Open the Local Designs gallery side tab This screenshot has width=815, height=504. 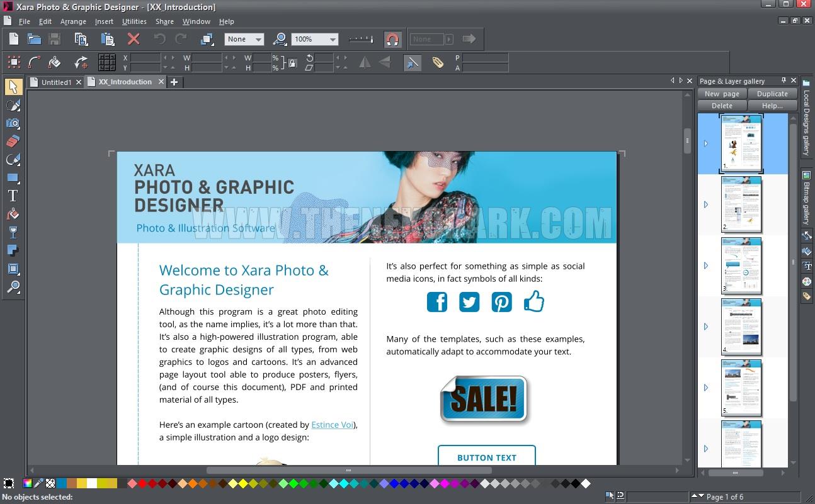tap(806, 118)
